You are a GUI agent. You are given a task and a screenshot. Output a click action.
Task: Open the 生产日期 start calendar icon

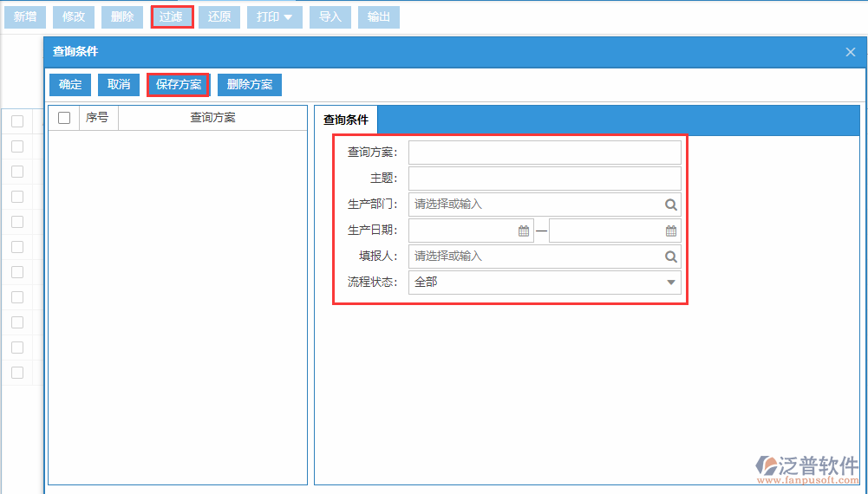[x=524, y=231]
